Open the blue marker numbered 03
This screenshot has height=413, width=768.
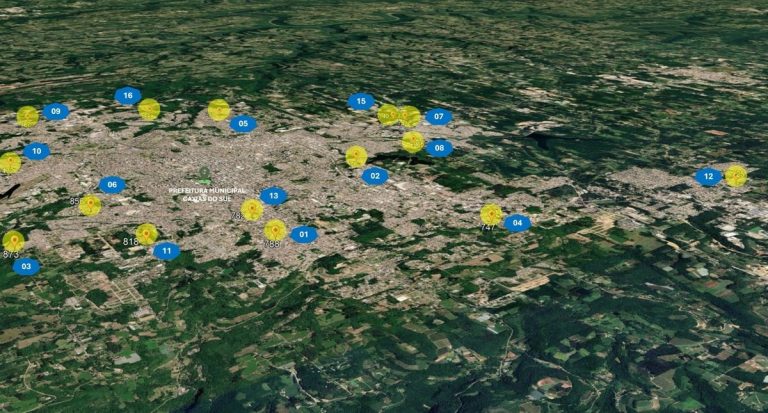tap(26, 267)
